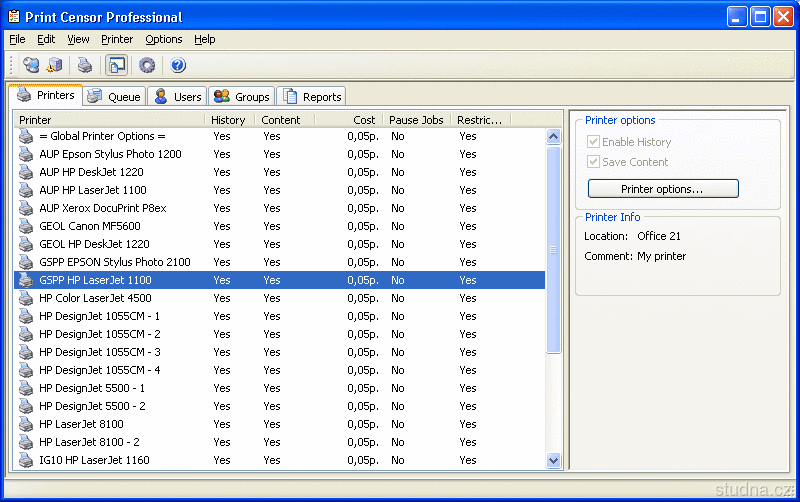
Task: Select the IG10 HP LaserJet 1160 row
Action: (94, 460)
